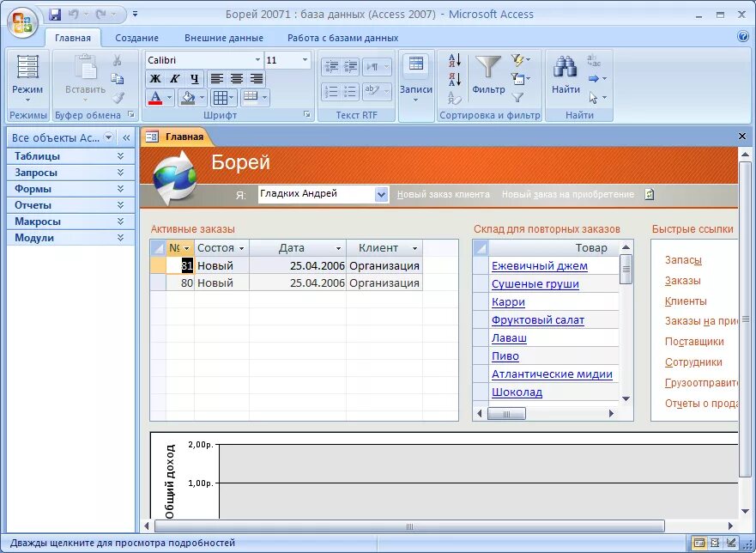Select the Главная ribbon tab
This screenshot has width=756, height=553.
coord(73,38)
